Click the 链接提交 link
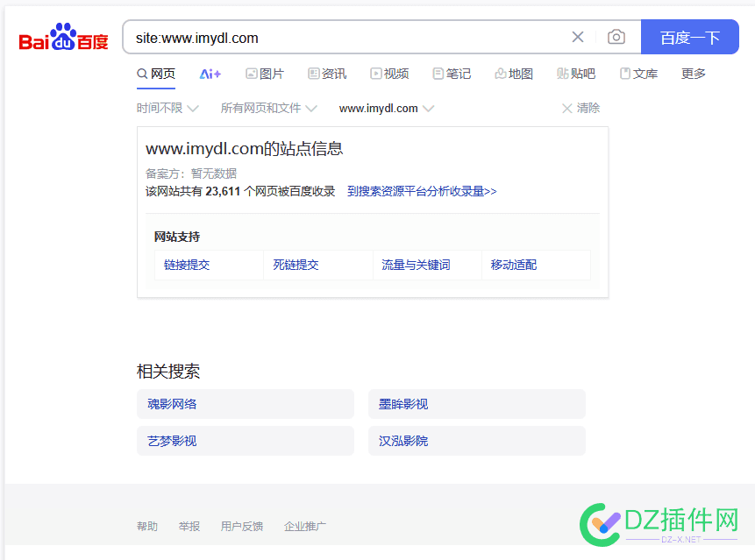This screenshot has height=560, width=755. 187,265
